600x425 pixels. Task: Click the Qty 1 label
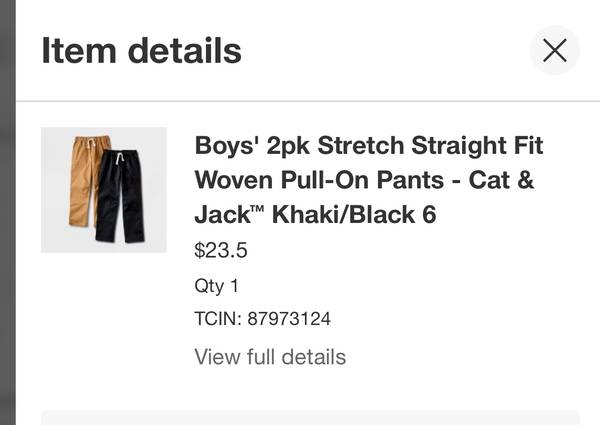pos(217,285)
